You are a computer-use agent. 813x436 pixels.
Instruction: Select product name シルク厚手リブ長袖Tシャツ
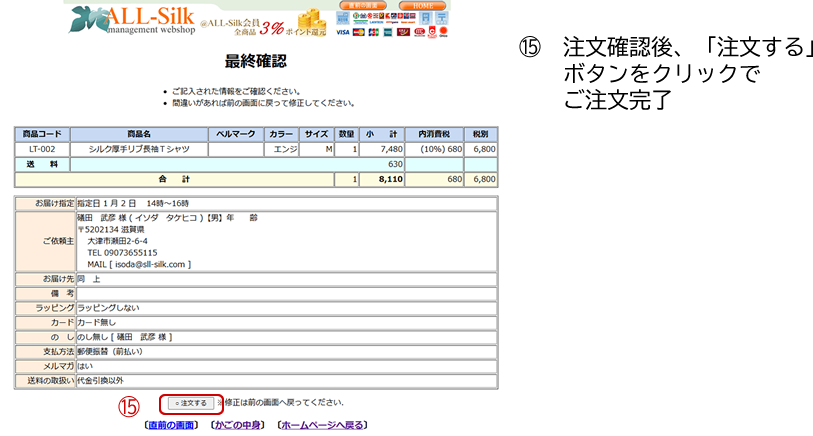[x=139, y=149]
